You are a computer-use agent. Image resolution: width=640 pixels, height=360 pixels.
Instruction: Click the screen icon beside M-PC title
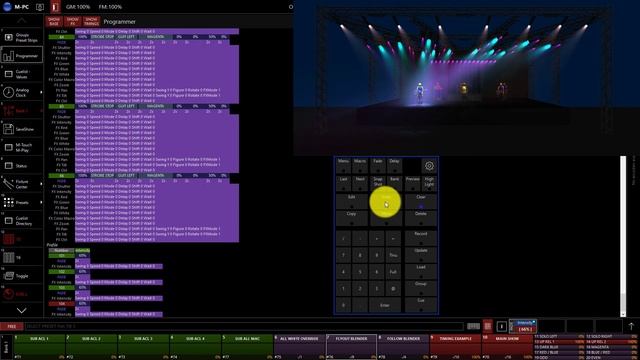click(x=40, y=7)
